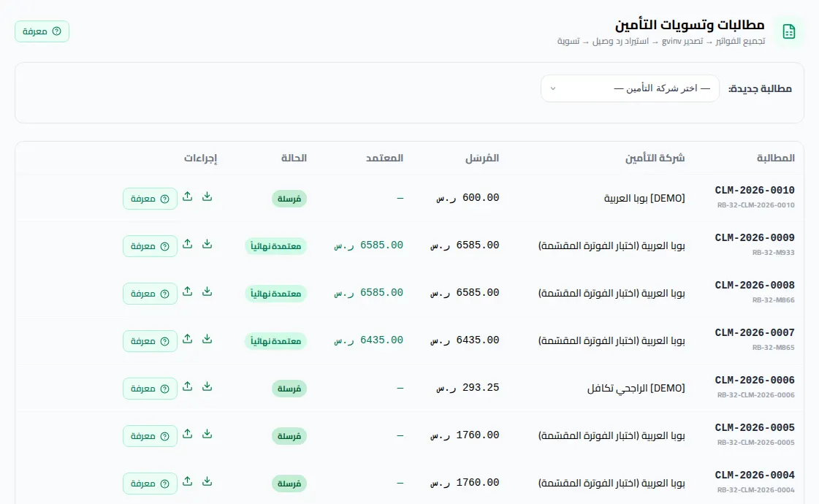Click the page title مطالبات وتسويات التأمين
This screenshot has width=819, height=504.
tap(690, 25)
